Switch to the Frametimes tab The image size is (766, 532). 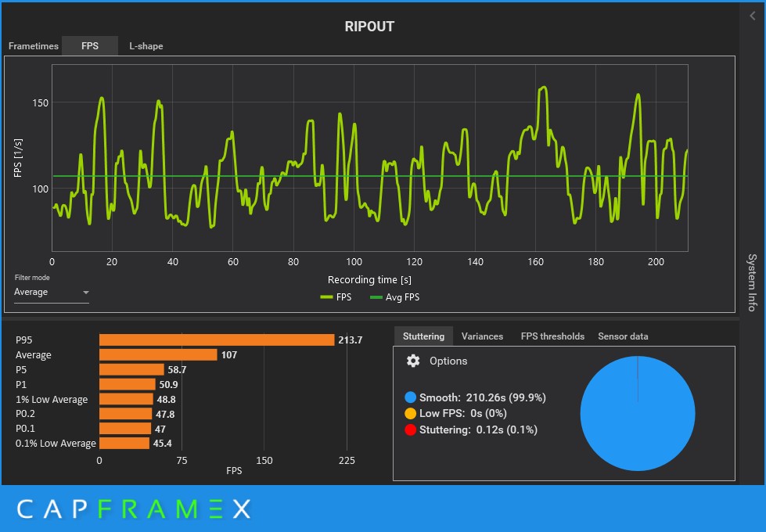(33, 46)
